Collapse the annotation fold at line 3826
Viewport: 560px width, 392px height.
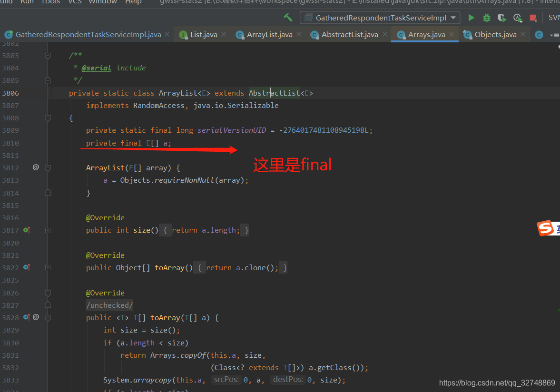[x=48, y=293]
